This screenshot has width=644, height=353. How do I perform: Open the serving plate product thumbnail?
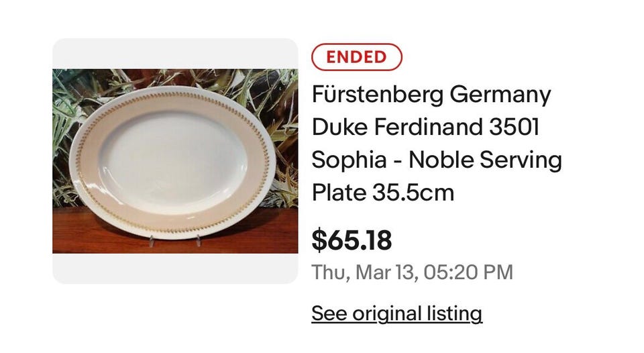175,161
